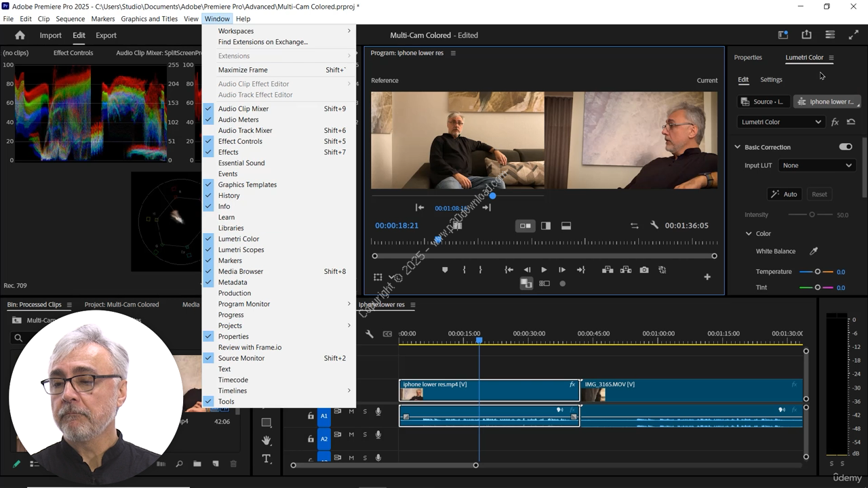Solo audio track A1
The image size is (868, 488).
point(365,411)
